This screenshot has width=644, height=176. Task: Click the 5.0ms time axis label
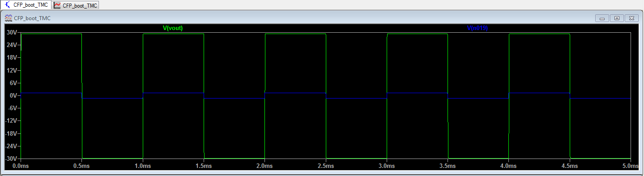[x=630, y=166]
